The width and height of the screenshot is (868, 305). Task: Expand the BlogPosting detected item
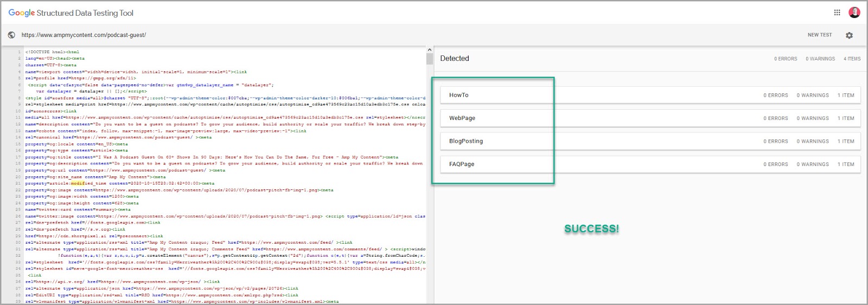(x=466, y=141)
